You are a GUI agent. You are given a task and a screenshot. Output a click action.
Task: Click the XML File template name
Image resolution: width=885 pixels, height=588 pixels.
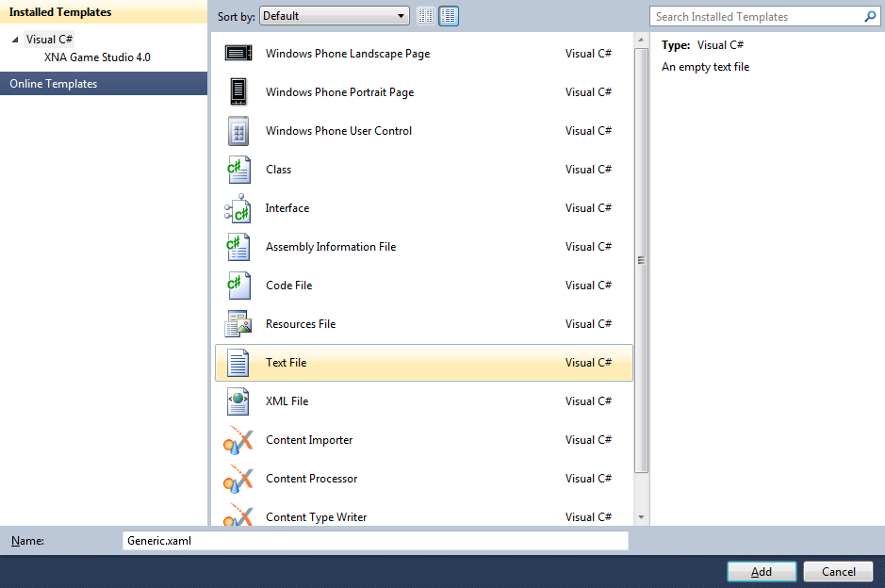[287, 401]
